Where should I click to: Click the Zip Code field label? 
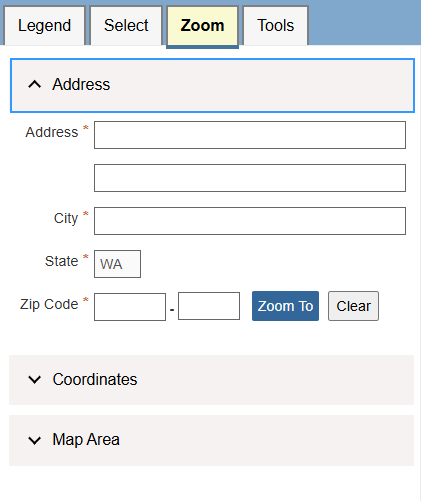(x=49, y=304)
